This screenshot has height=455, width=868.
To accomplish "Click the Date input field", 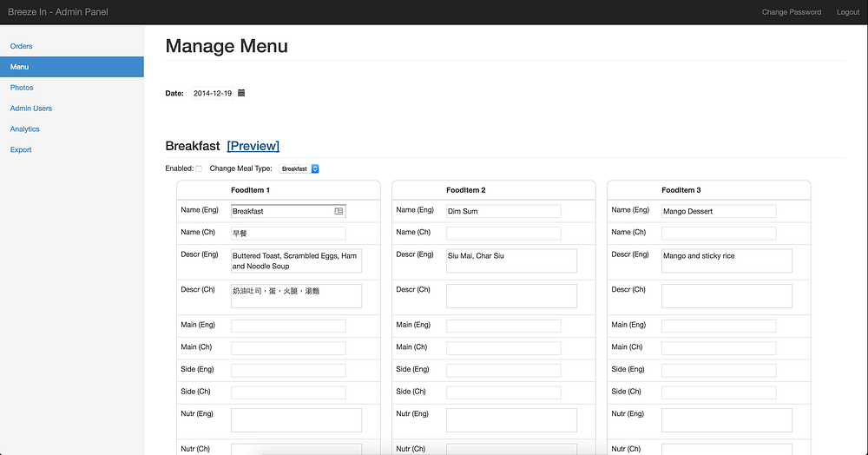I will [213, 93].
